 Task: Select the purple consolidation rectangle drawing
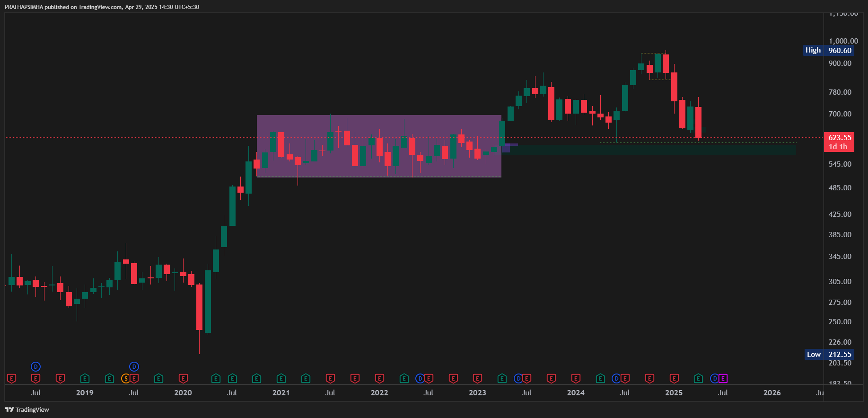pyautogui.click(x=379, y=146)
